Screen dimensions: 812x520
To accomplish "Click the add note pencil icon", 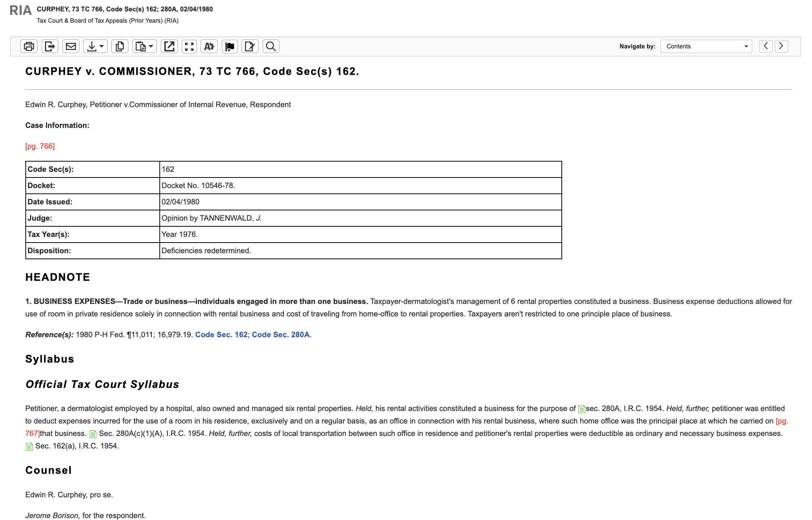I will pos(250,46).
